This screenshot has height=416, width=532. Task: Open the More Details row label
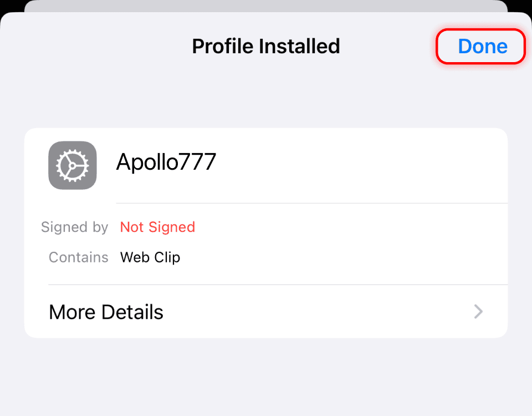(106, 312)
